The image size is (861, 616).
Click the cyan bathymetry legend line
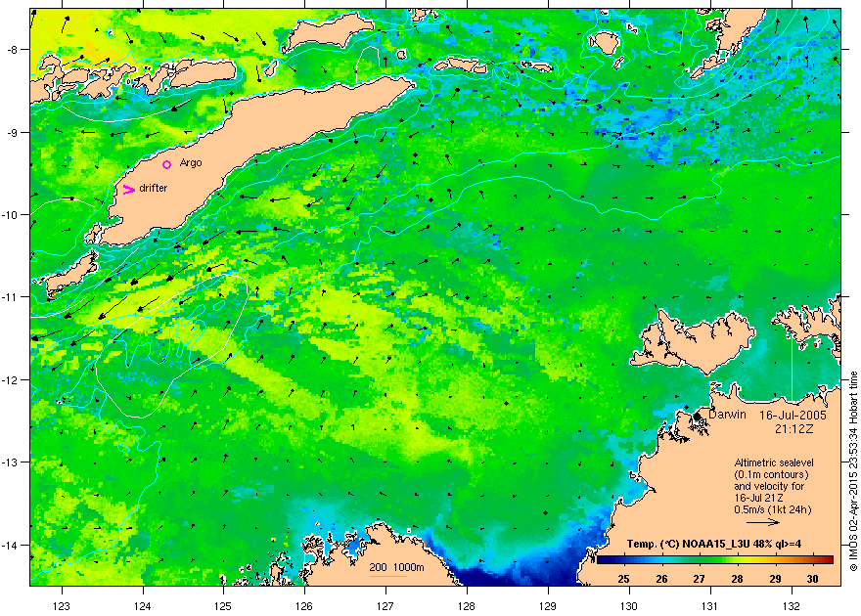point(388,576)
